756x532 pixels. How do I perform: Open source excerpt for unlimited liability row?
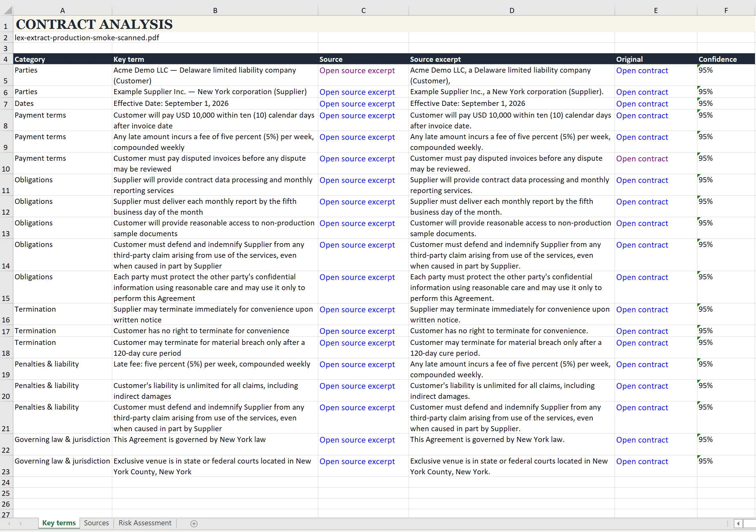[x=357, y=386]
